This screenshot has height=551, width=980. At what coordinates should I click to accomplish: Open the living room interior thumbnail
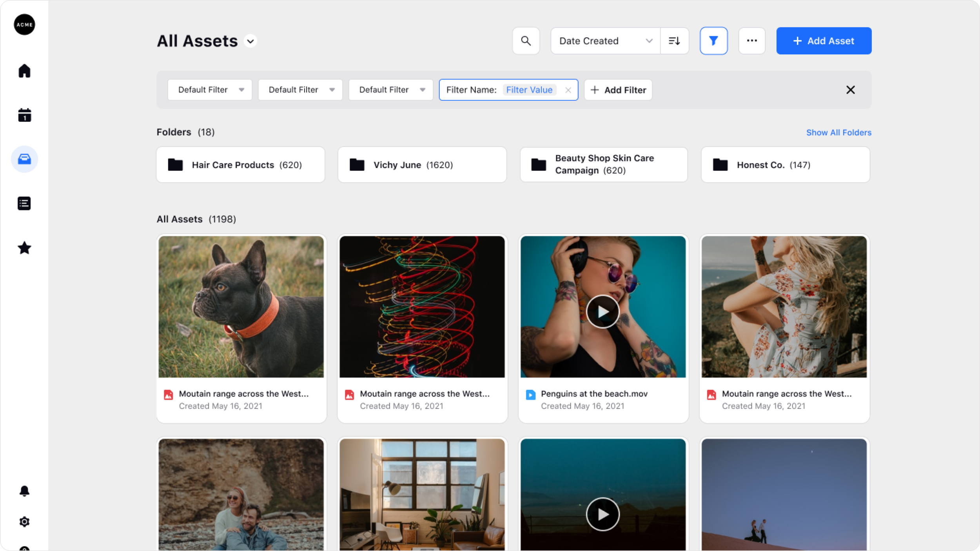tap(422, 495)
